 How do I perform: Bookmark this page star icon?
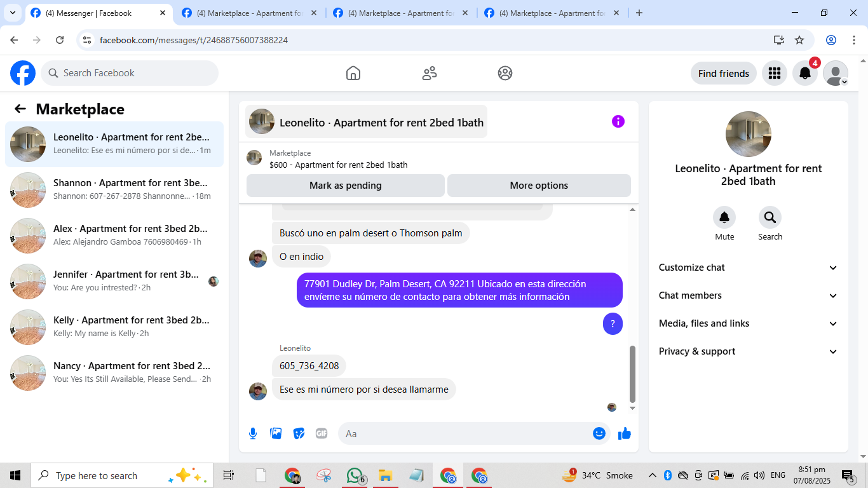[x=799, y=40]
